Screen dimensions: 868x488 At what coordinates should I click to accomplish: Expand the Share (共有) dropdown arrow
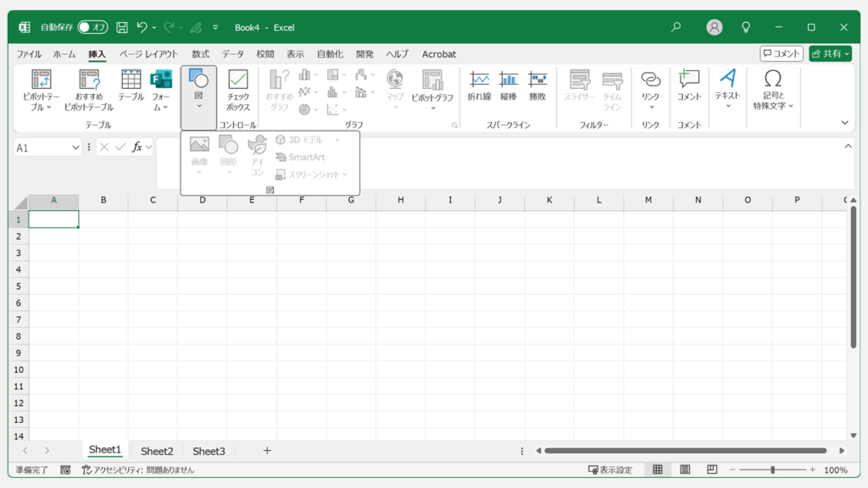click(x=847, y=53)
